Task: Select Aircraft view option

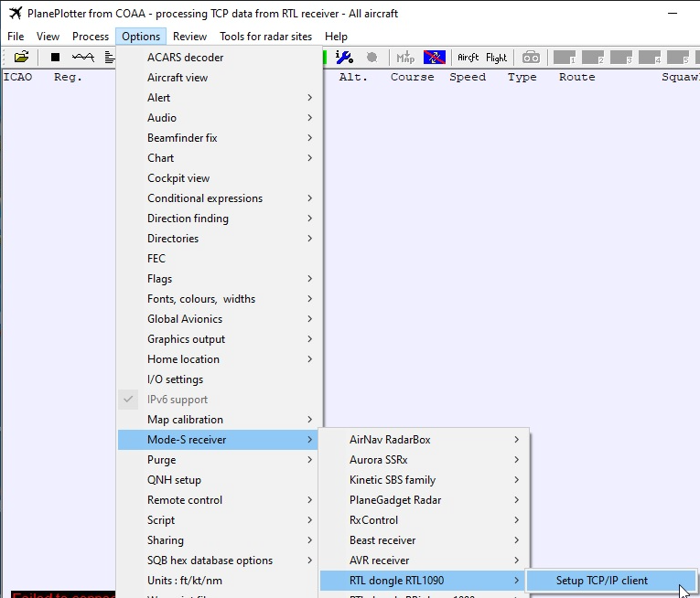Action: coord(220,77)
